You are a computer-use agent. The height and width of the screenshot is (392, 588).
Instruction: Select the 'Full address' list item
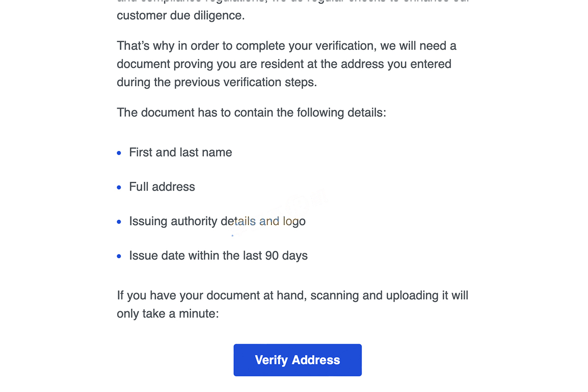pos(162,187)
